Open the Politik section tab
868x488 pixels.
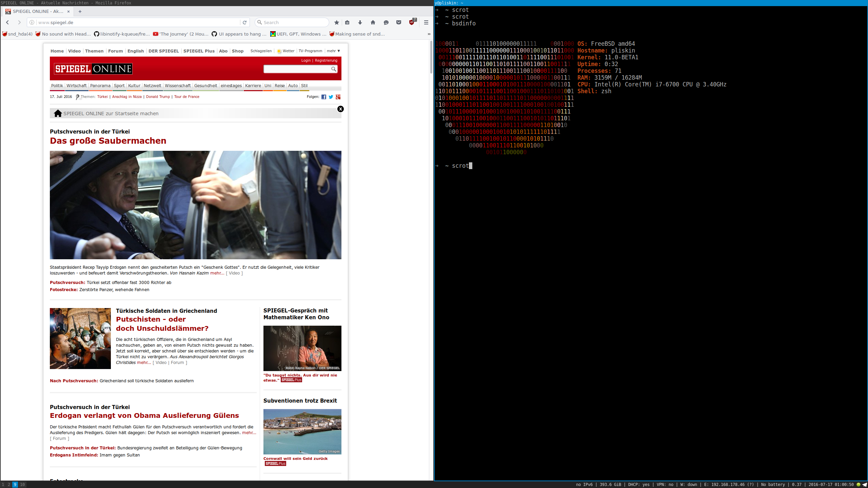point(57,86)
